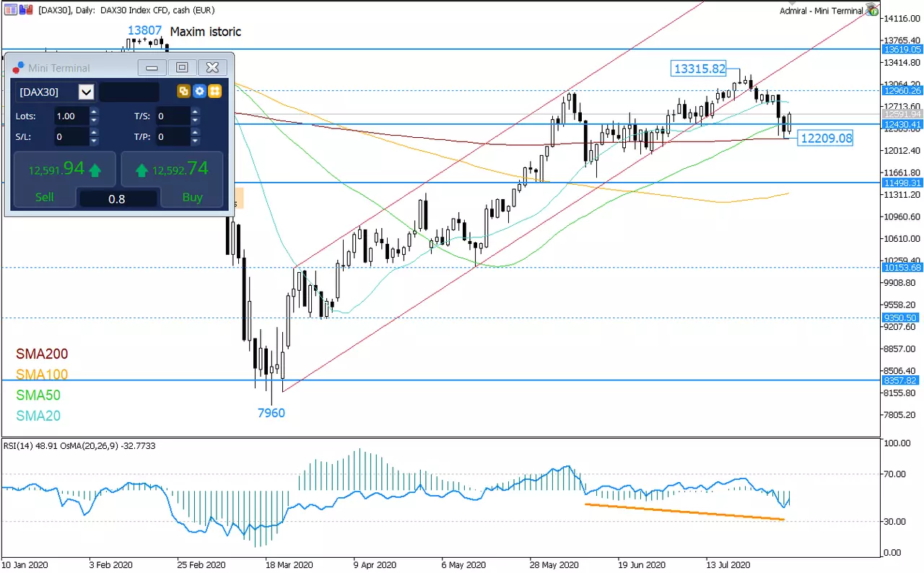
Task: Click the 'Maxim istoric' annotation text
Action: coord(206,32)
